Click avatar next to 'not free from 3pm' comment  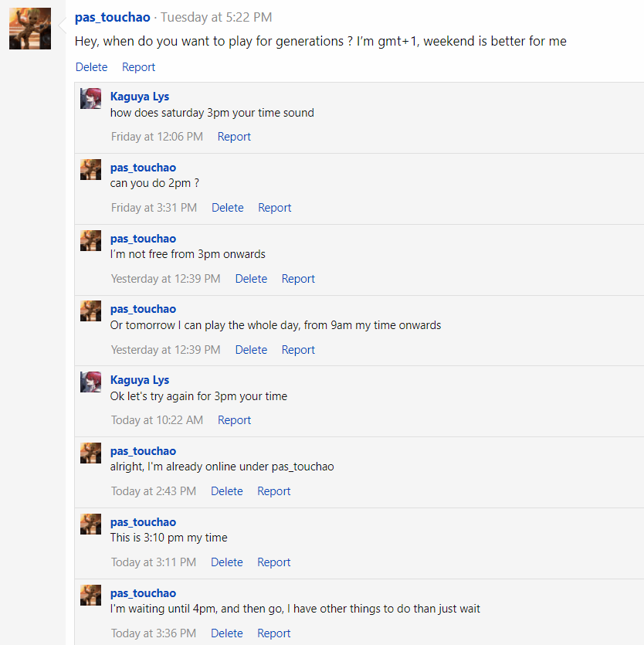91,241
